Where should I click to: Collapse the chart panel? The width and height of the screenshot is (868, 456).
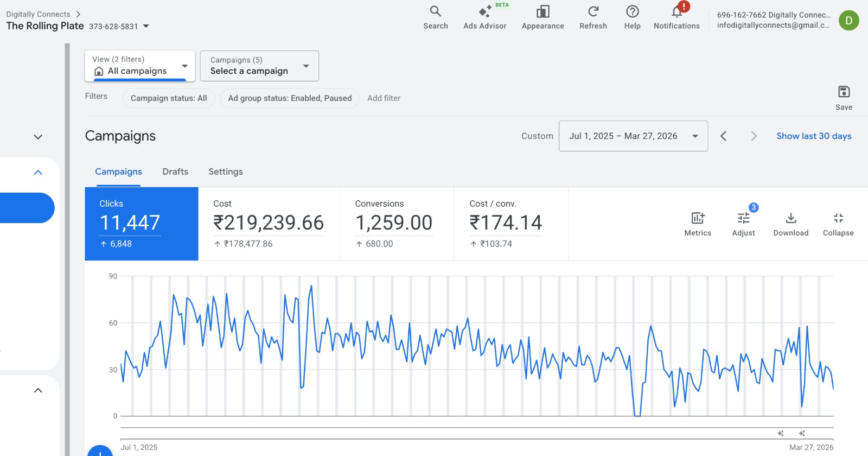pos(838,224)
